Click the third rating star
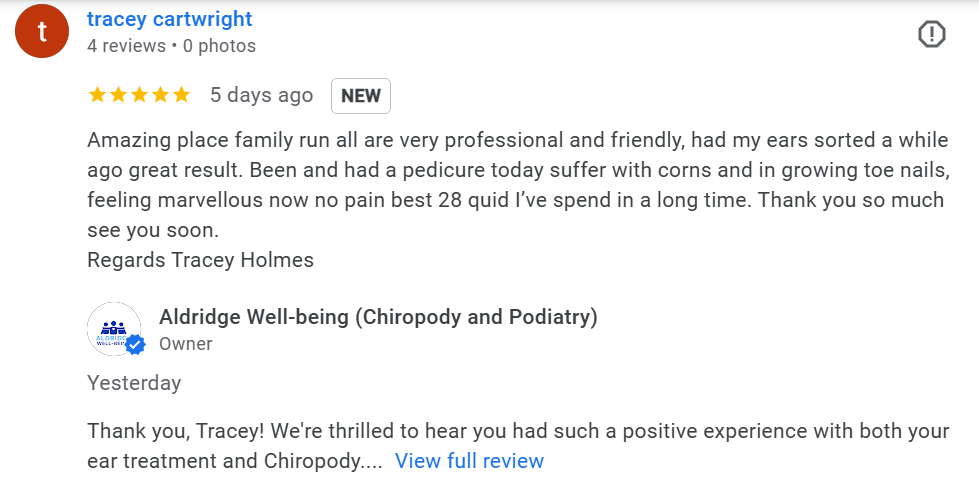 click(x=139, y=95)
